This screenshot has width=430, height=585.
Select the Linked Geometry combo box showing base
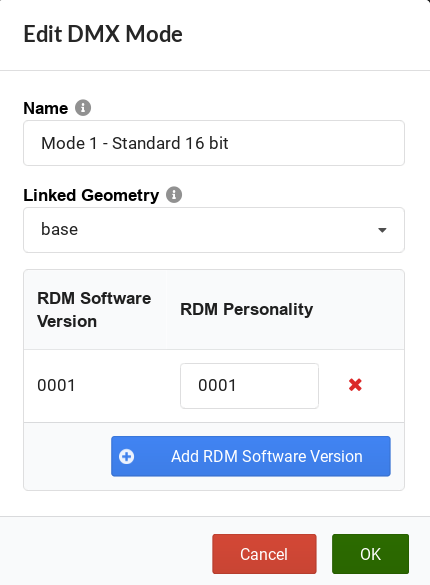pos(214,230)
